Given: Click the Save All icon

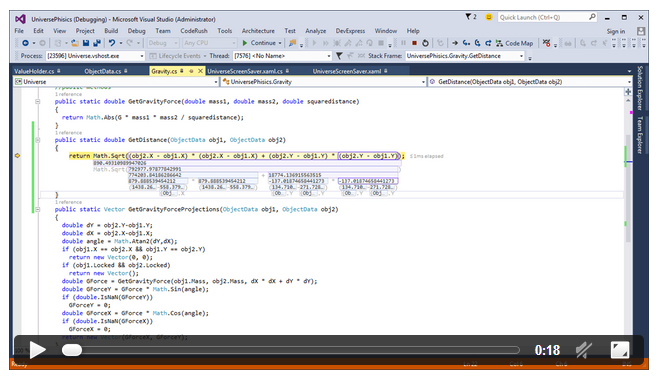Looking at the screenshot, I should point(97,43).
